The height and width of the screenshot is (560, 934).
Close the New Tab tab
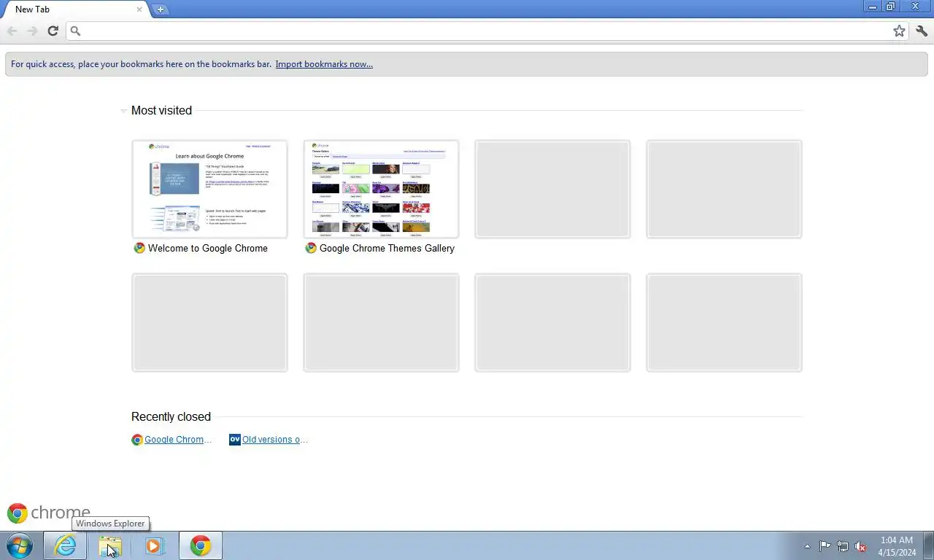pyautogui.click(x=139, y=9)
